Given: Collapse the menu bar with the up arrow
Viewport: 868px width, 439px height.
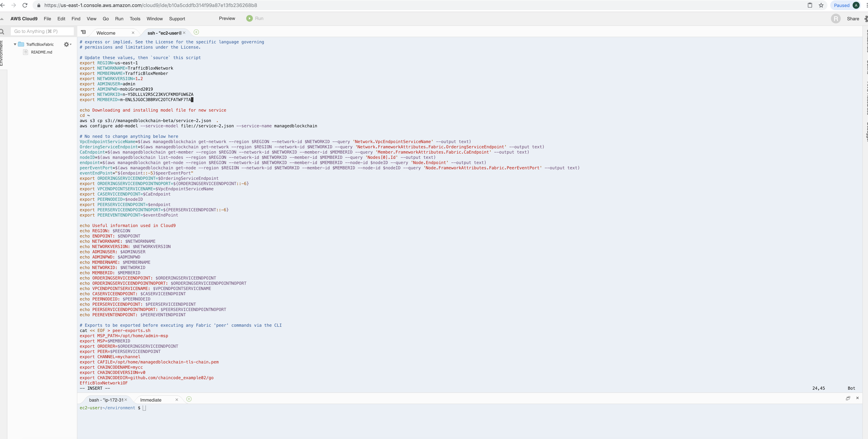Looking at the screenshot, I should [2, 19].
